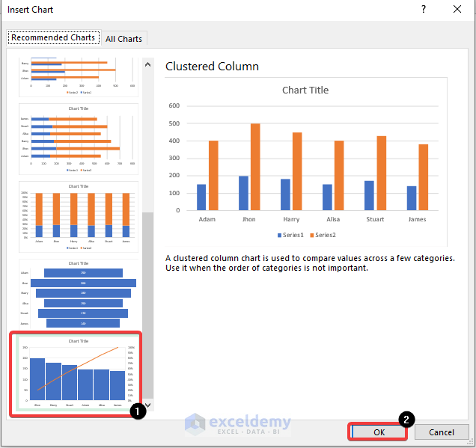Close the Insert Chart dialog
The width and height of the screenshot is (476, 448).
[x=457, y=10]
